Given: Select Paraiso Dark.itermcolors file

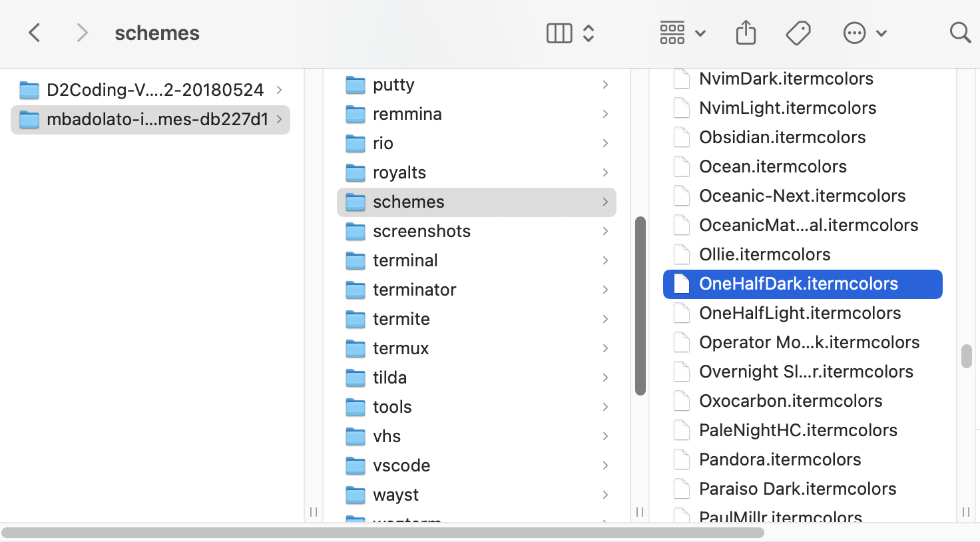Looking at the screenshot, I should (803, 489).
